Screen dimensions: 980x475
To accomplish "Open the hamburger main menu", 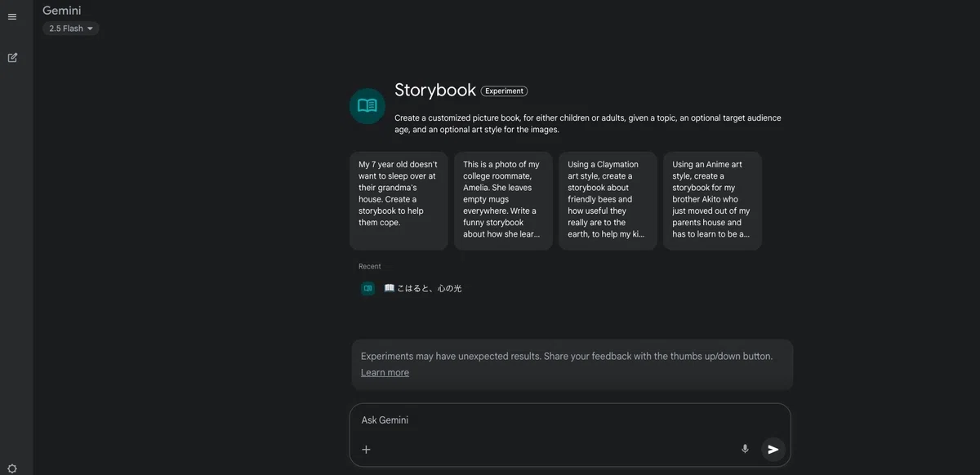I will (12, 16).
